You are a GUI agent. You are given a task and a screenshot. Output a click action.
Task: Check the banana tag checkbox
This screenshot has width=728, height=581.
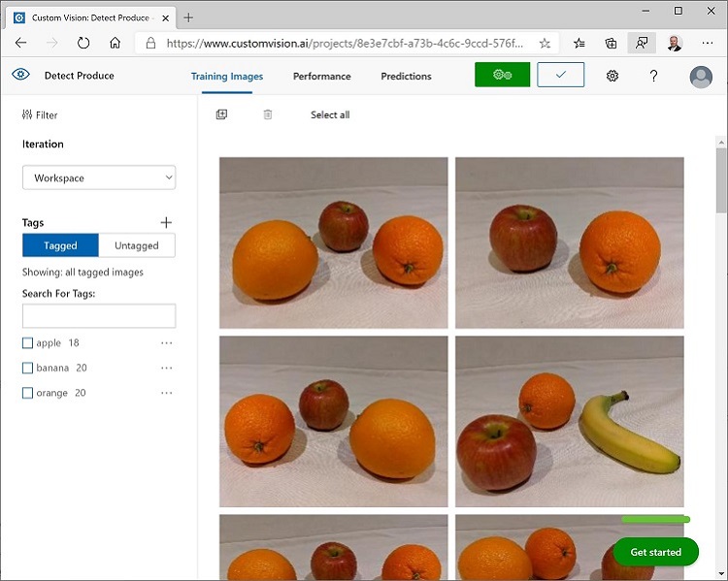pos(27,368)
